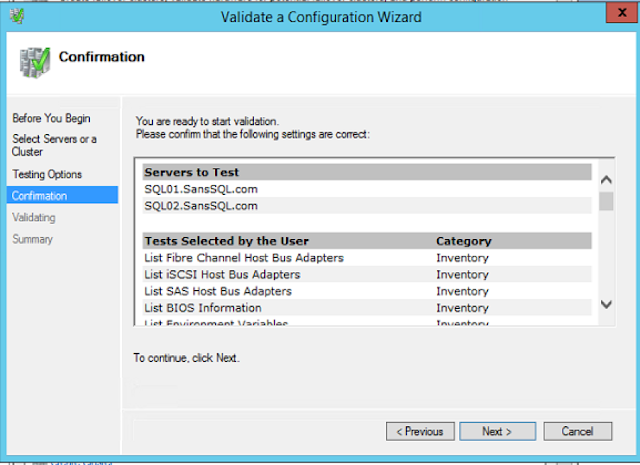
Task: Click the 'To continue, click Next' text
Action: [187, 358]
